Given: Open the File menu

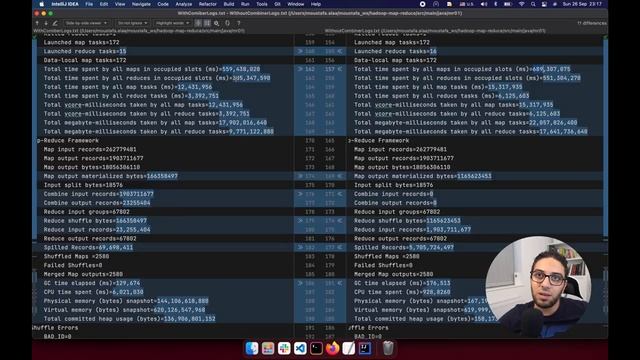Looking at the screenshot, I should 89,4.
